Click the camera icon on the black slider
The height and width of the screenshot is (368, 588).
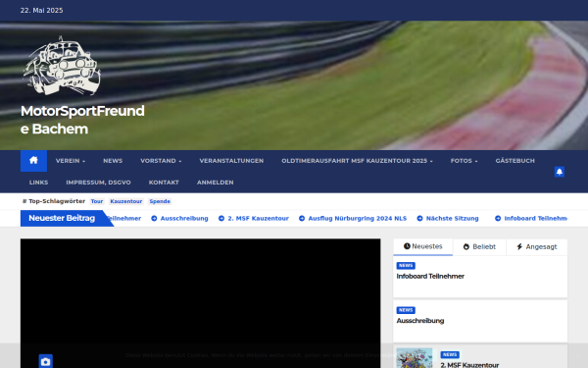click(x=46, y=361)
